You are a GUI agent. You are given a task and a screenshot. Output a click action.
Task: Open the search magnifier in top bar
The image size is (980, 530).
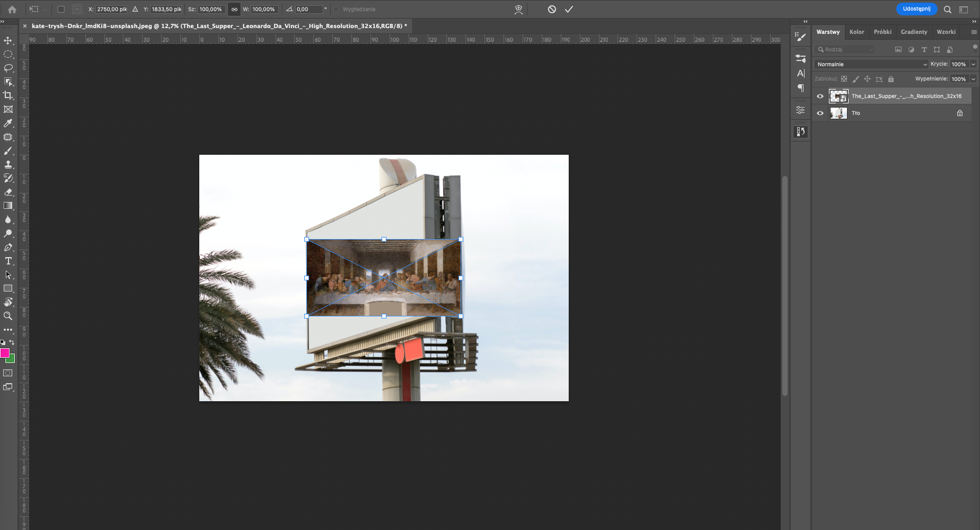coord(948,9)
